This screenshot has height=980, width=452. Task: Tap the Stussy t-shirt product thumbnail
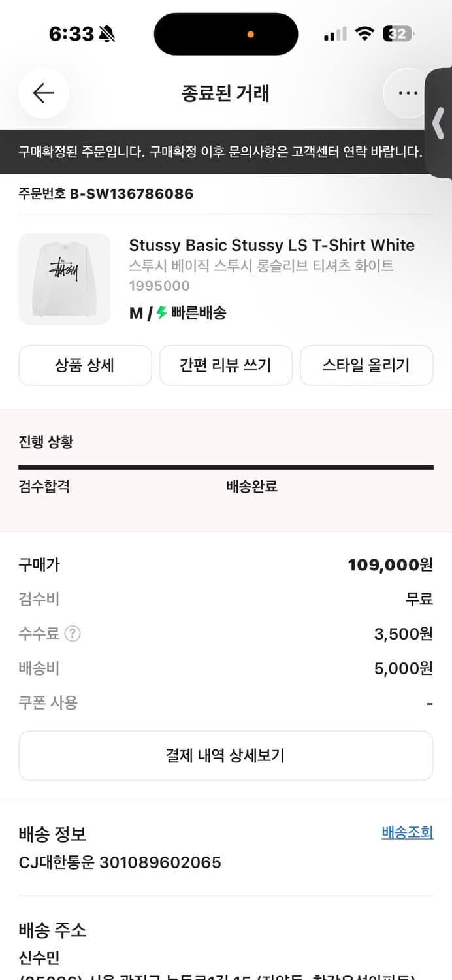pyautogui.click(x=64, y=279)
